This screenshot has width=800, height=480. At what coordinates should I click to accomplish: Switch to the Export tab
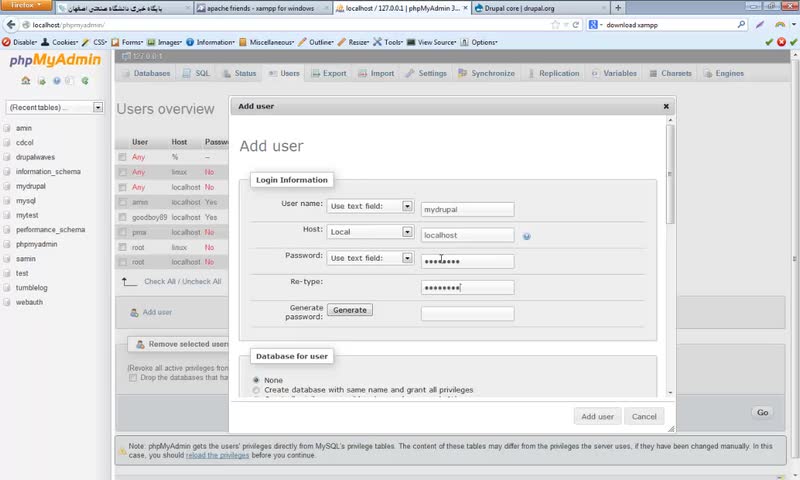329,73
